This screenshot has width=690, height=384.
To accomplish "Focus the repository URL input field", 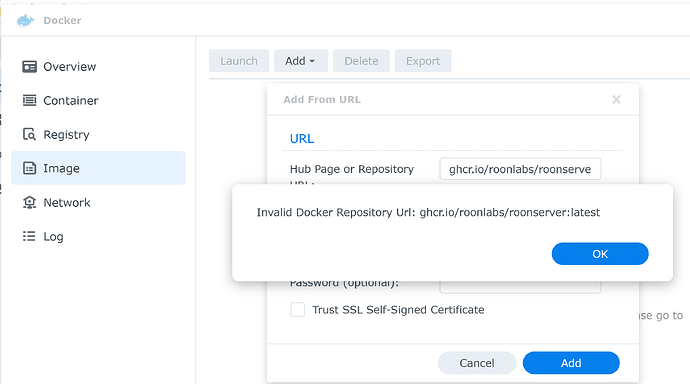I will coord(520,169).
